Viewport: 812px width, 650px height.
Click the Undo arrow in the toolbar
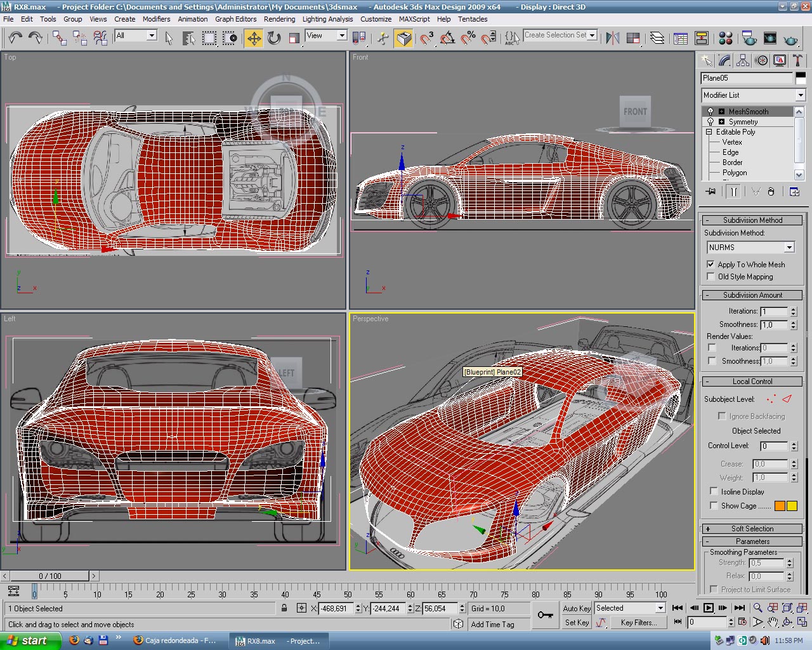pos(15,39)
